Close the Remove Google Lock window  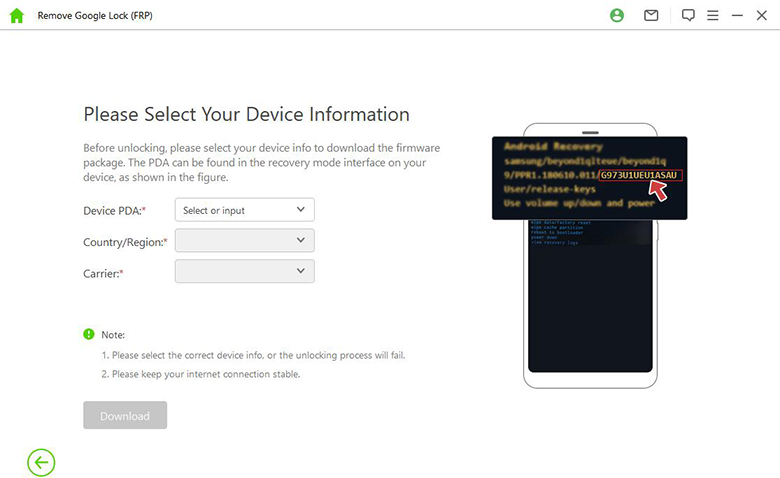pos(762,16)
